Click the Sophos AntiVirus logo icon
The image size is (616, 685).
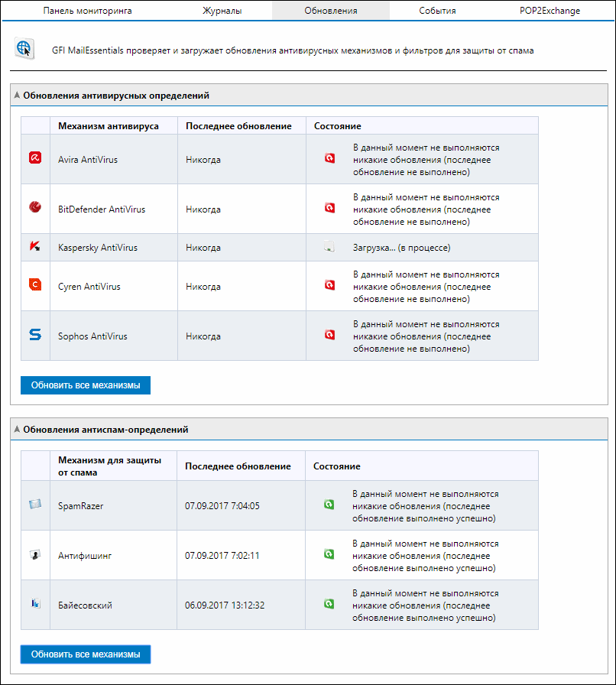[x=35, y=335]
